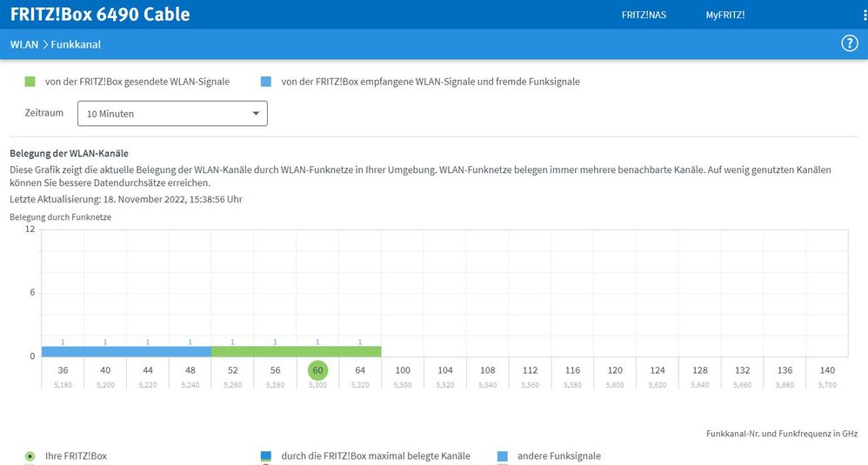Click the three-dot menu icon in header
The height and width of the screenshot is (465, 868).
tap(865, 15)
